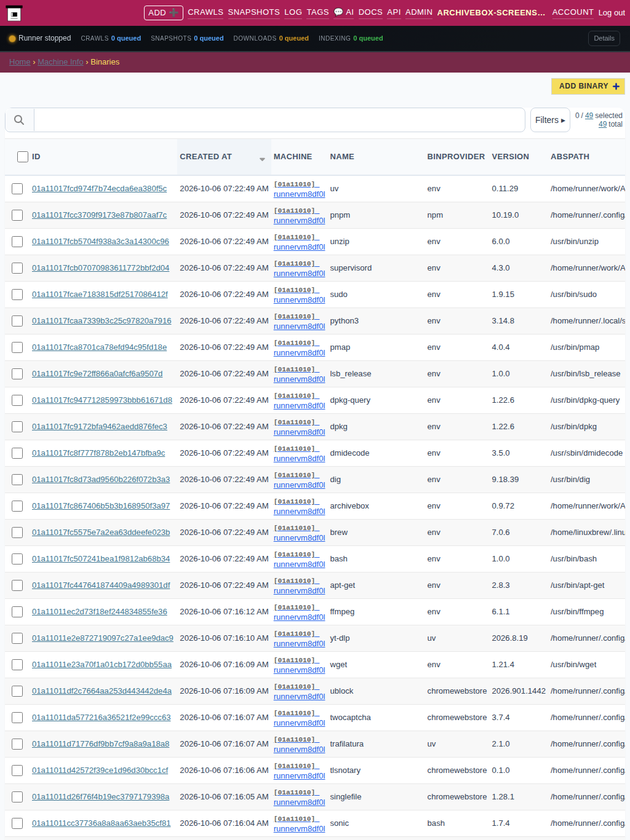The height and width of the screenshot is (840, 630).
Task: Open the API menu item
Action: (x=394, y=12)
